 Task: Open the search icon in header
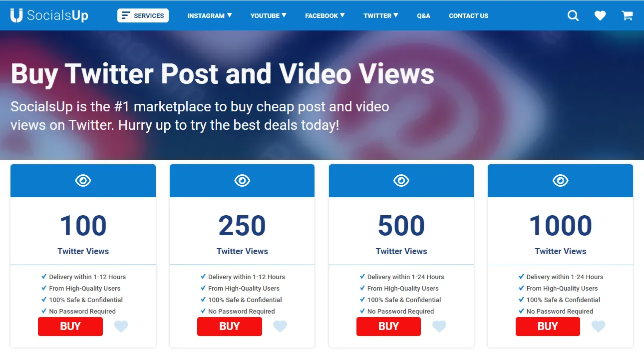(573, 15)
